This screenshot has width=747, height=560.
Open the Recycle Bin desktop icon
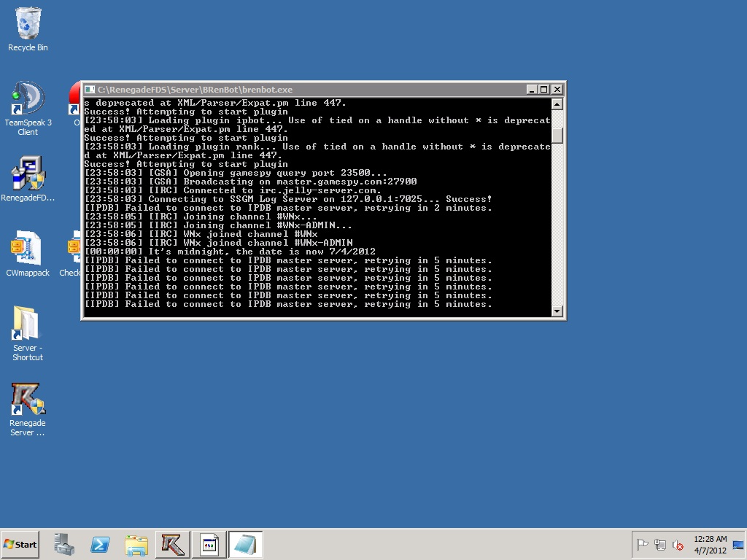(x=28, y=24)
